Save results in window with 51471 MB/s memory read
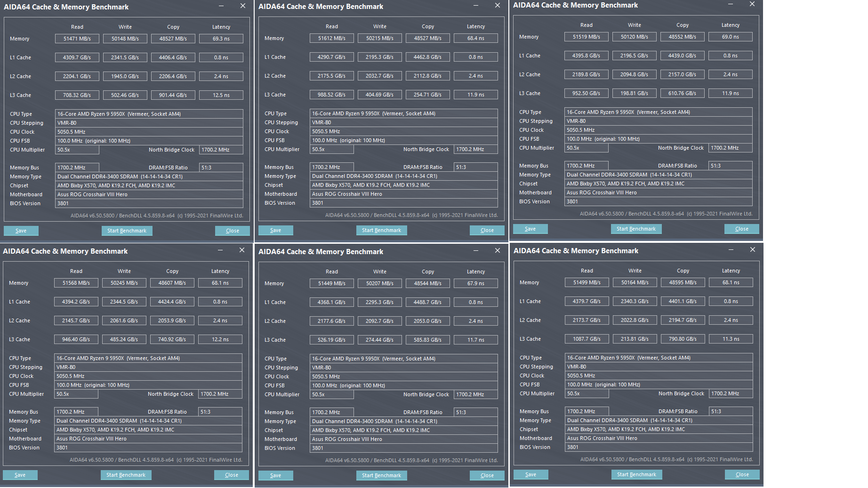The width and height of the screenshot is (868, 488). (x=21, y=231)
